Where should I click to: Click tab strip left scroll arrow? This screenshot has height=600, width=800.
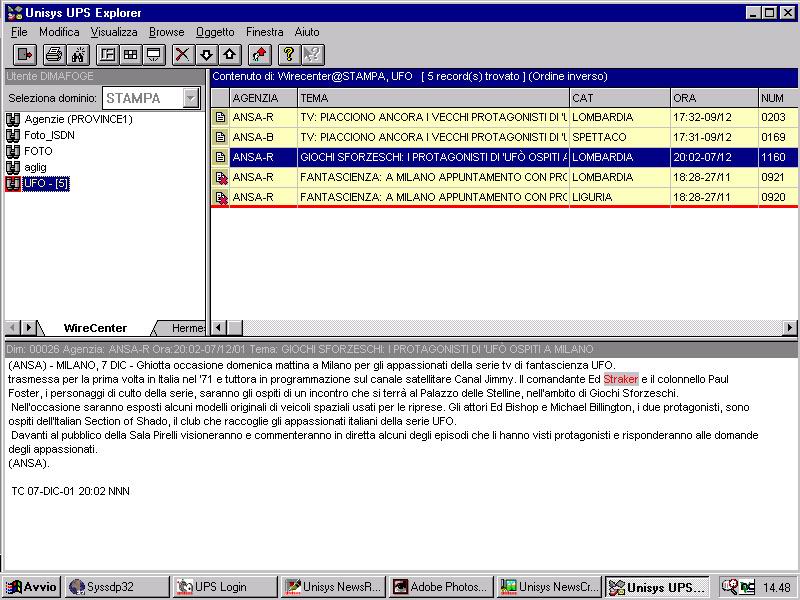coord(13,328)
